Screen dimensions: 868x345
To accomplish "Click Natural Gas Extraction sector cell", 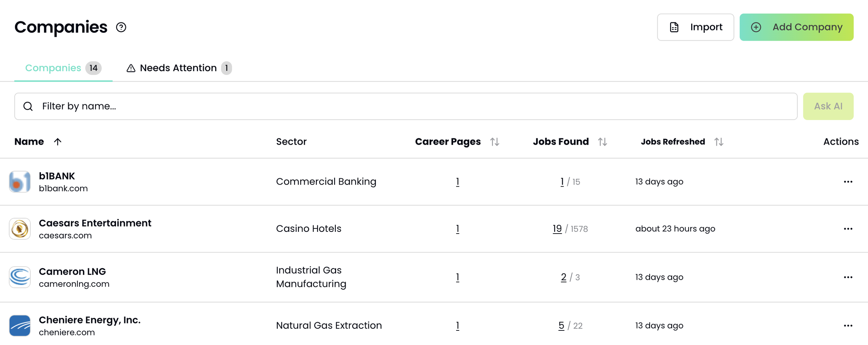I will [329, 326].
